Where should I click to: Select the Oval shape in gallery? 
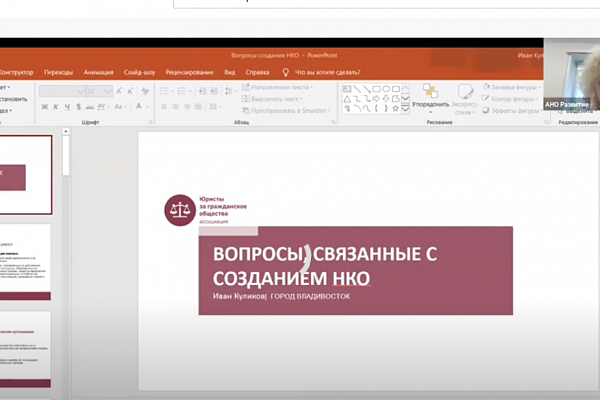click(386, 89)
